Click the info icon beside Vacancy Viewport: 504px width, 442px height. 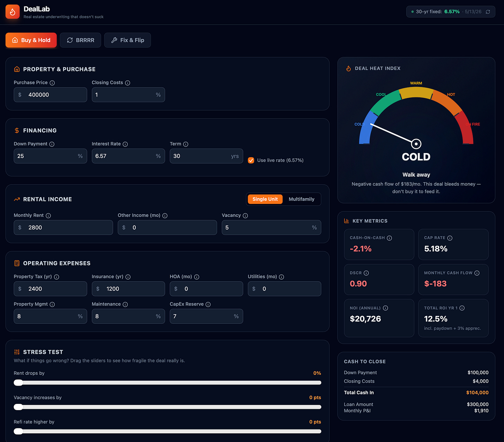(x=245, y=215)
